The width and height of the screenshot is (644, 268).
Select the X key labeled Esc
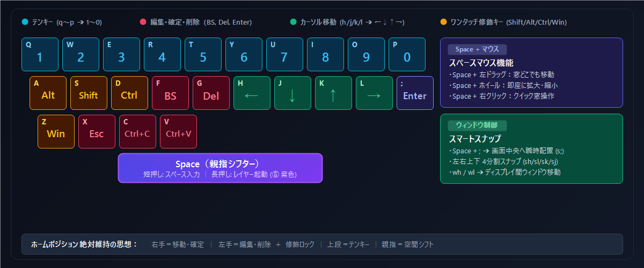[97, 132]
